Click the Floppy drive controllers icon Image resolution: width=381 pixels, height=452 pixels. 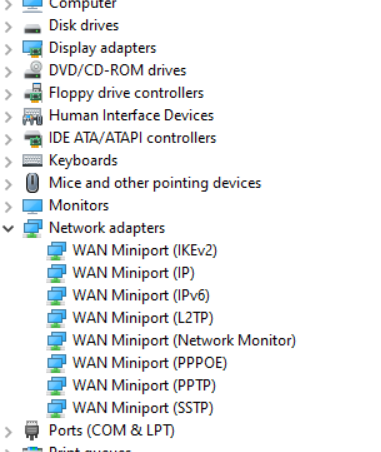click(x=32, y=93)
